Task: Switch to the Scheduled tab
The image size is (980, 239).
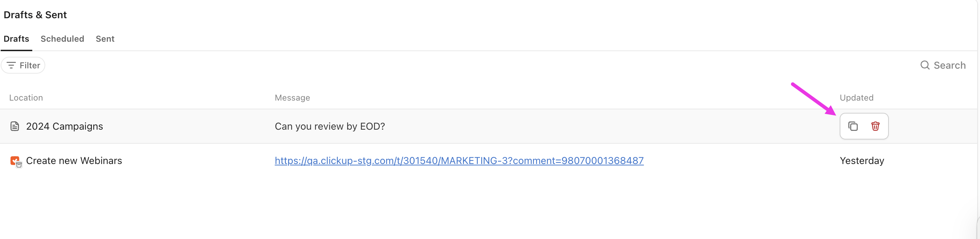Action: click(x=62, y=39)
